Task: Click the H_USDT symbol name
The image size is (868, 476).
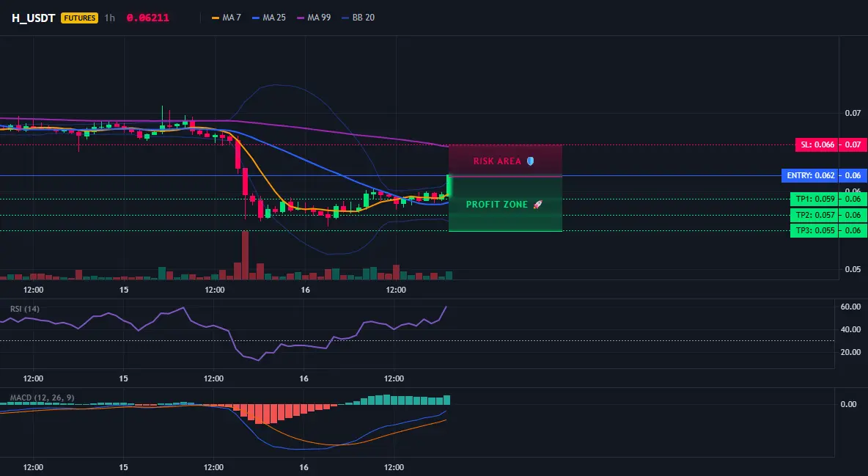Action: click(33, 18)
